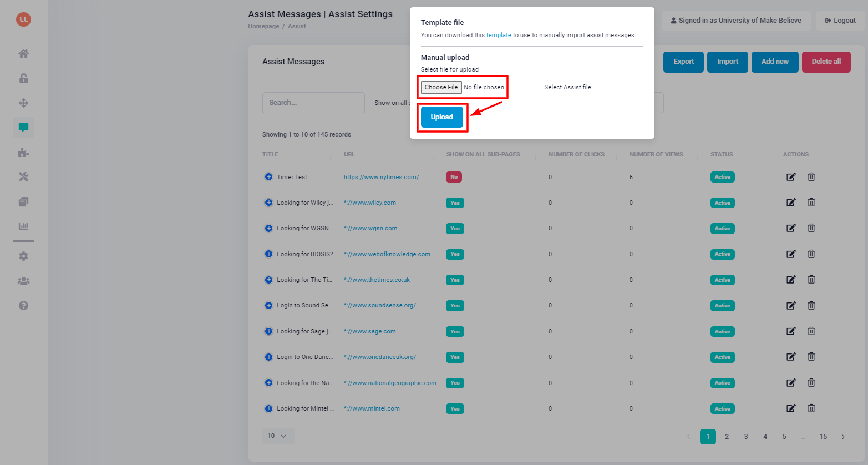Toggle 'Yes' badge on the Mintel row
Screen dimensions: 868x465
click(454, 408)
